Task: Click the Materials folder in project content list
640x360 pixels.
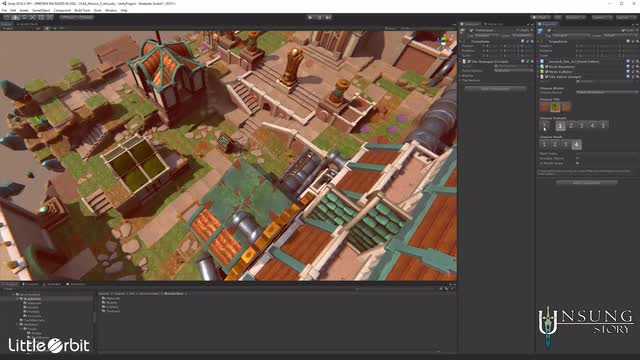Action: tap(111, 298)
